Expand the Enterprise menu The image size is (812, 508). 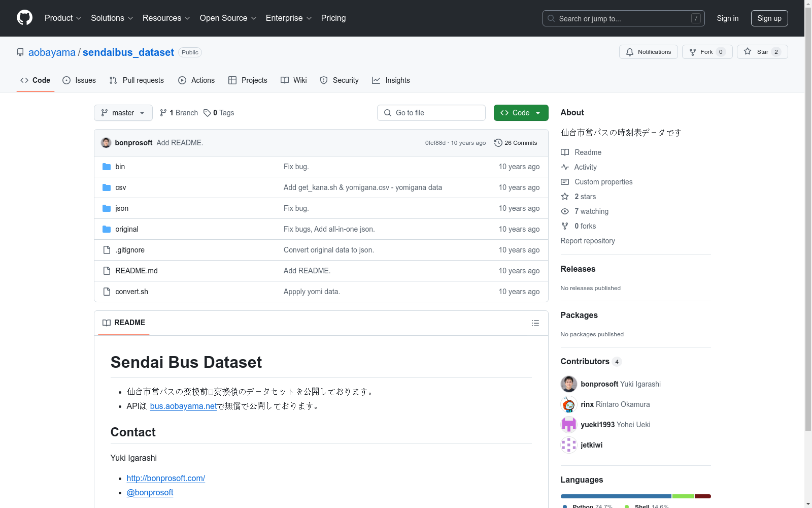point(288,18)
